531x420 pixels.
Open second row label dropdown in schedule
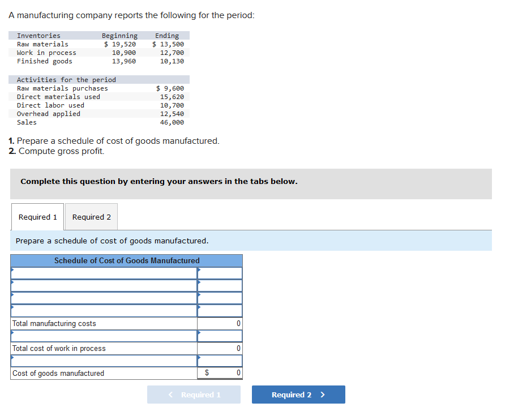pos(104,285)
